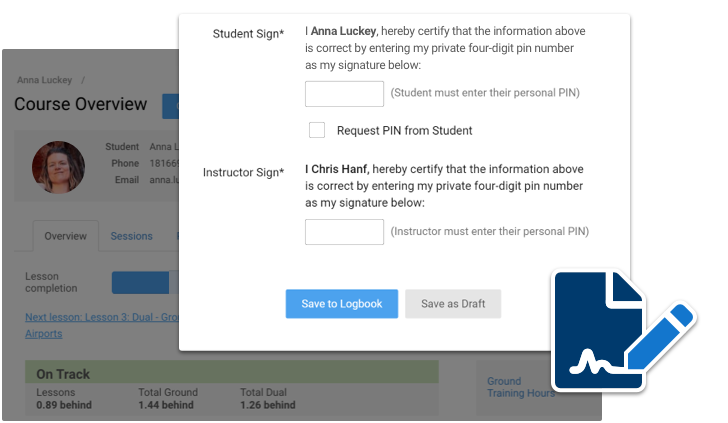Select the Overview tab

point(65,236)
